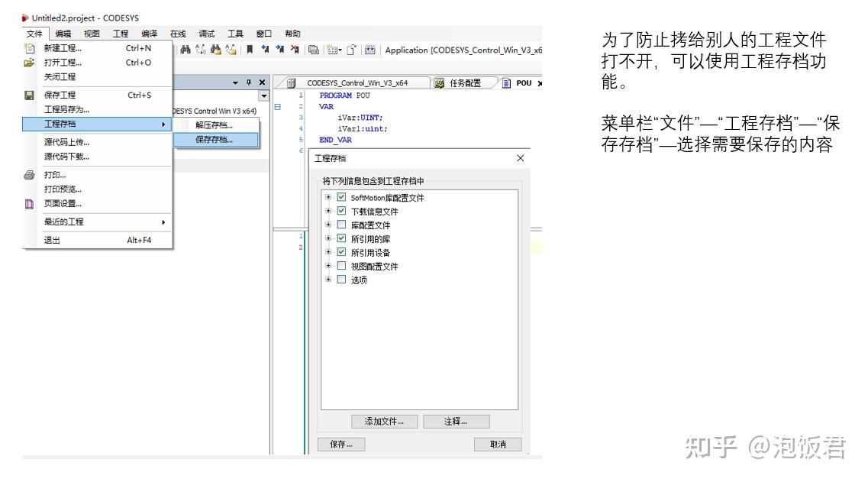Toggle the pin icon on the device panel
This screenshot has height=482, width=868.
tap(249, 82)
